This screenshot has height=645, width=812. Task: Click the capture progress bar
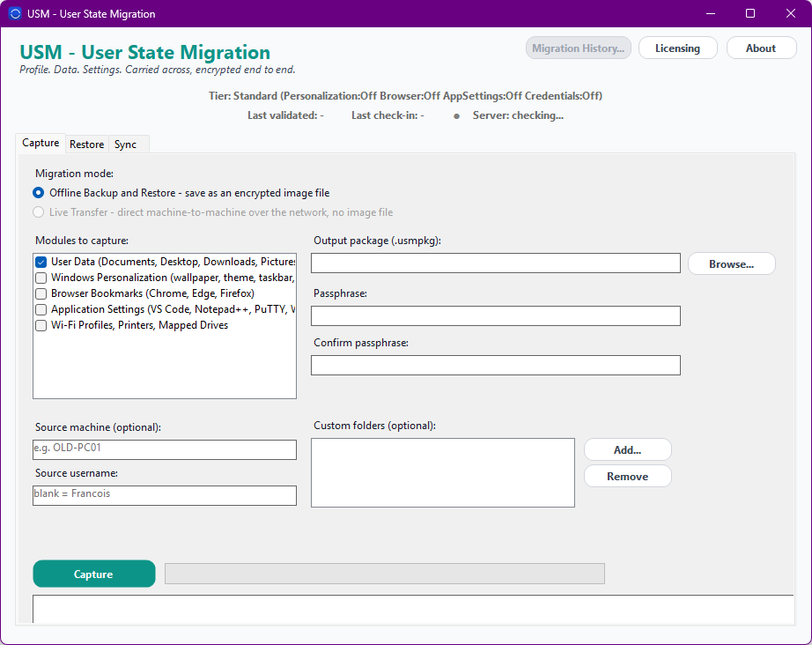(384, 574)
